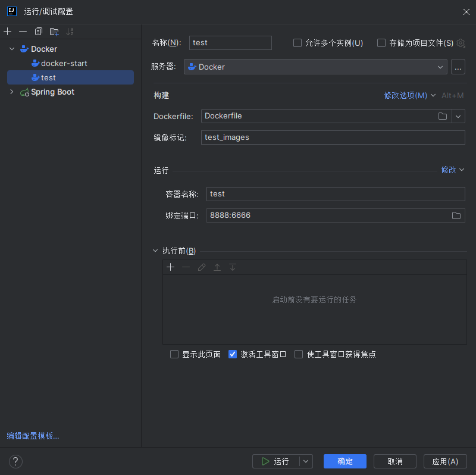Click the image tag input field

(x=333, y=137)
